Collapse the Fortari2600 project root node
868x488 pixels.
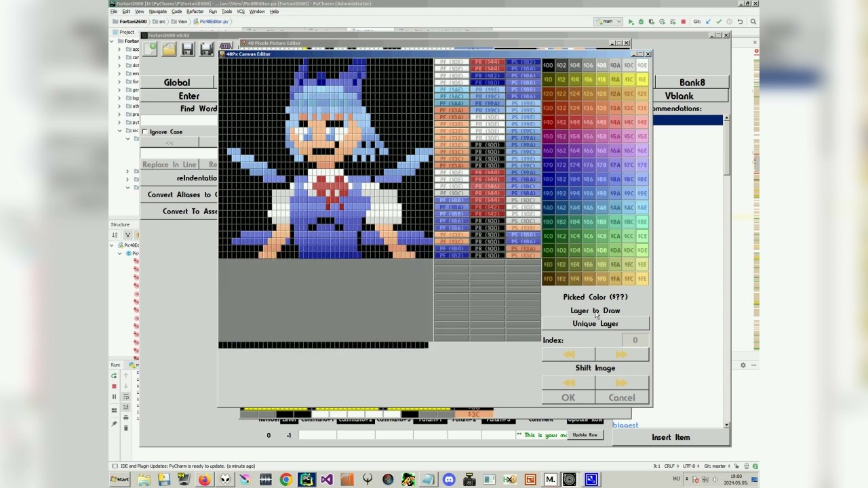(112, 41)
